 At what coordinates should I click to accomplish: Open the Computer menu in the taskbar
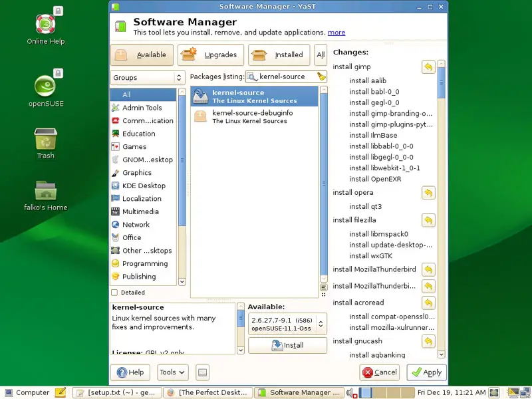(27, 392)
